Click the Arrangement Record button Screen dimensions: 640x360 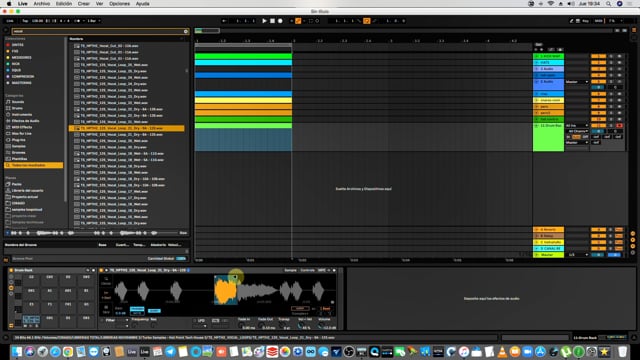click(280, 21)
